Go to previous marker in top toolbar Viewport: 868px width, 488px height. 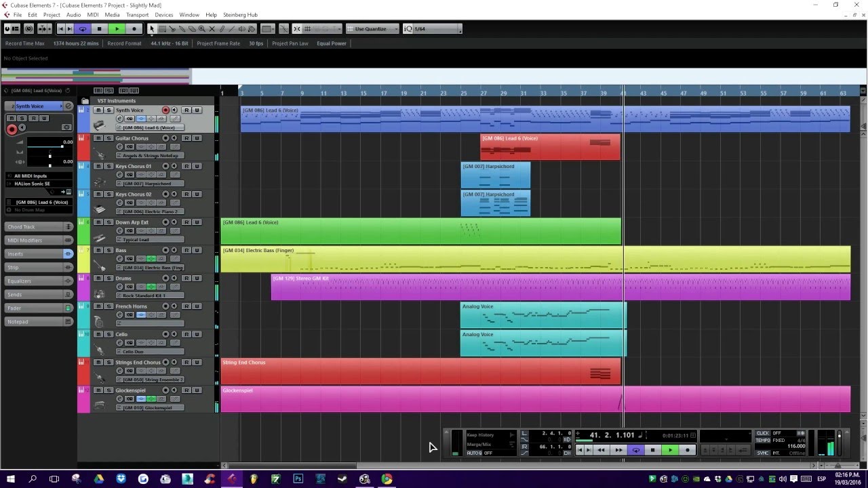pos(61,29)
